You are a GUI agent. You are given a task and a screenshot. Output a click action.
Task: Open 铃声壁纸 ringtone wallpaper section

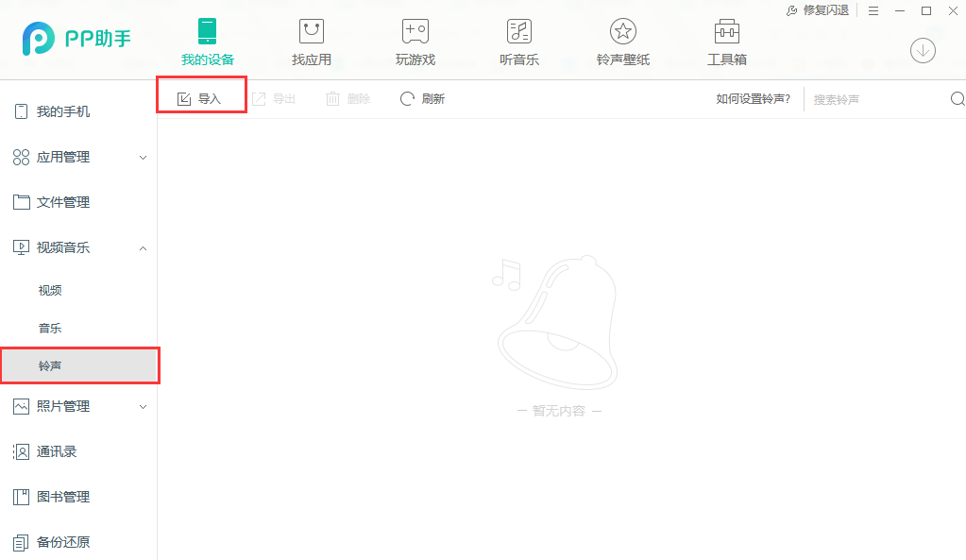click(622, 40)
